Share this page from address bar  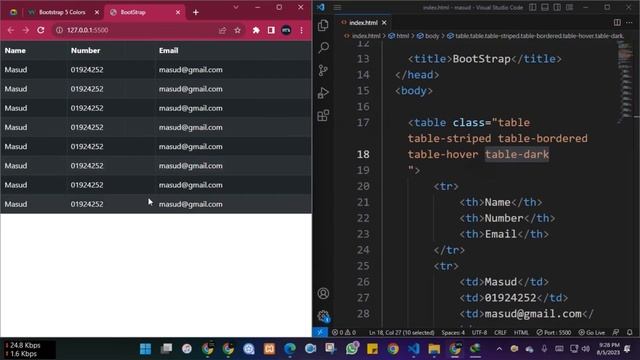(222, 30)
